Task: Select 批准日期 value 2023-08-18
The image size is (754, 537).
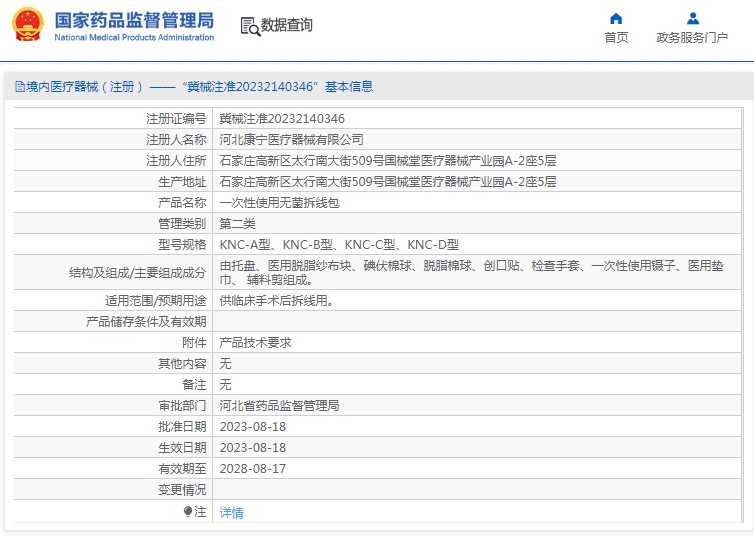Action: point(252,427)
